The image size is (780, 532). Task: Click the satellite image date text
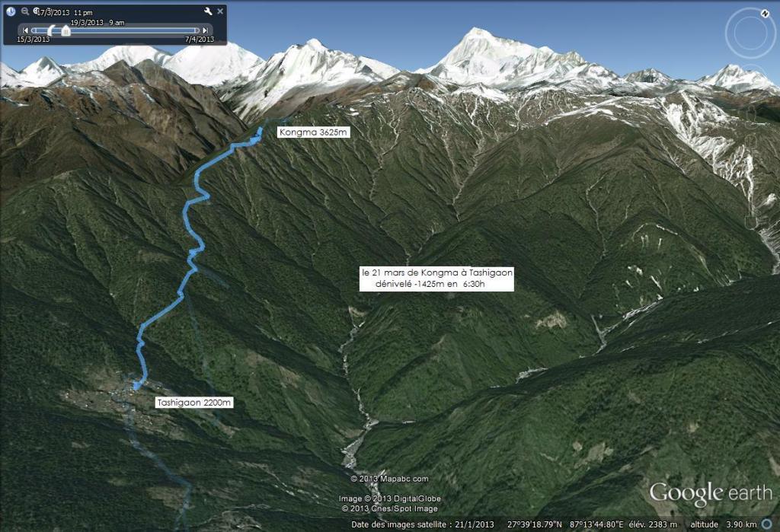(422, 524)
